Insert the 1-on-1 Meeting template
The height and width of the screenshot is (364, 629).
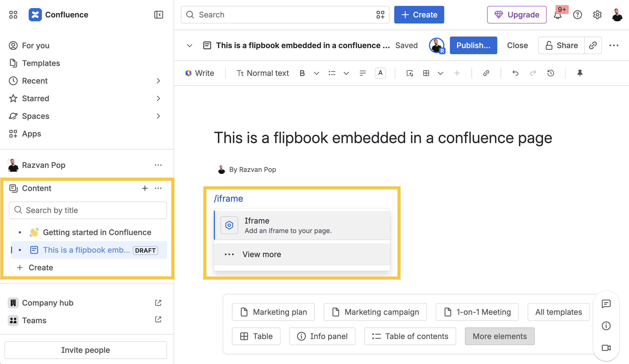pos(477,312)
